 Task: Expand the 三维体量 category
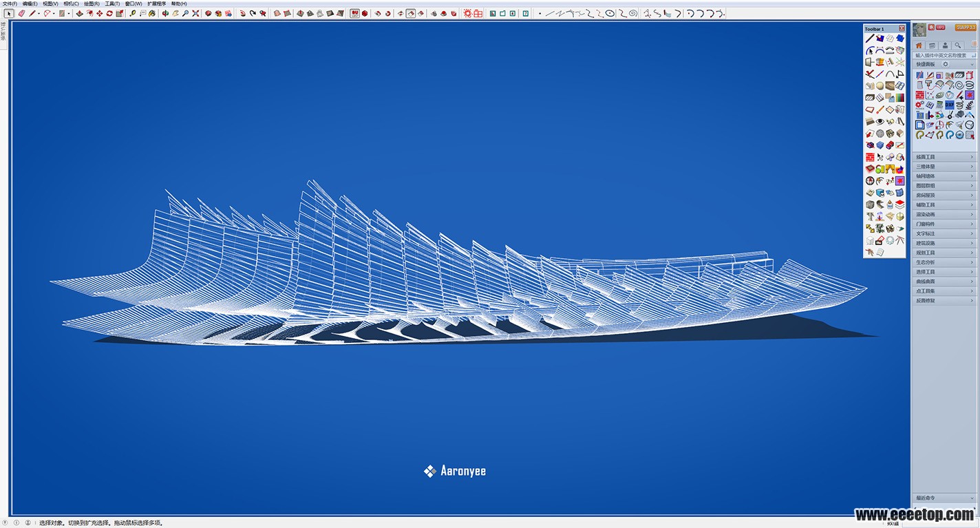pyautogui.click(x=944, y=167)
